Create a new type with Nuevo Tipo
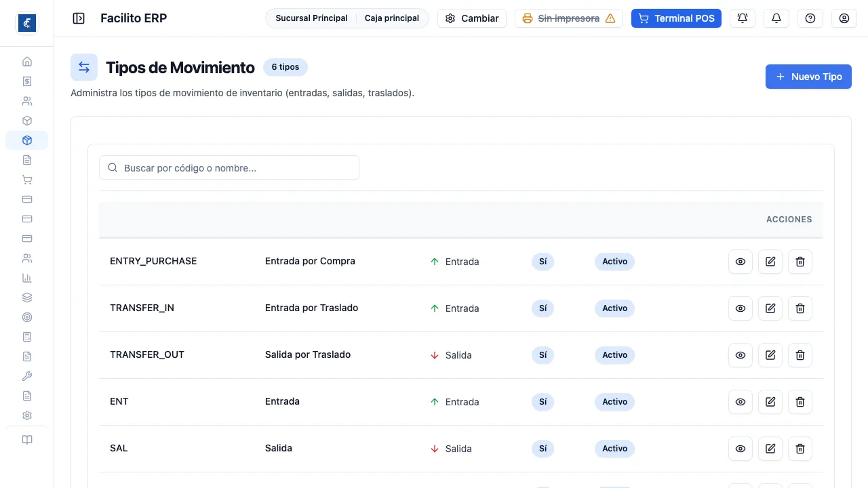Viewport: 868px width, 488px height. [x=808, y=77]
